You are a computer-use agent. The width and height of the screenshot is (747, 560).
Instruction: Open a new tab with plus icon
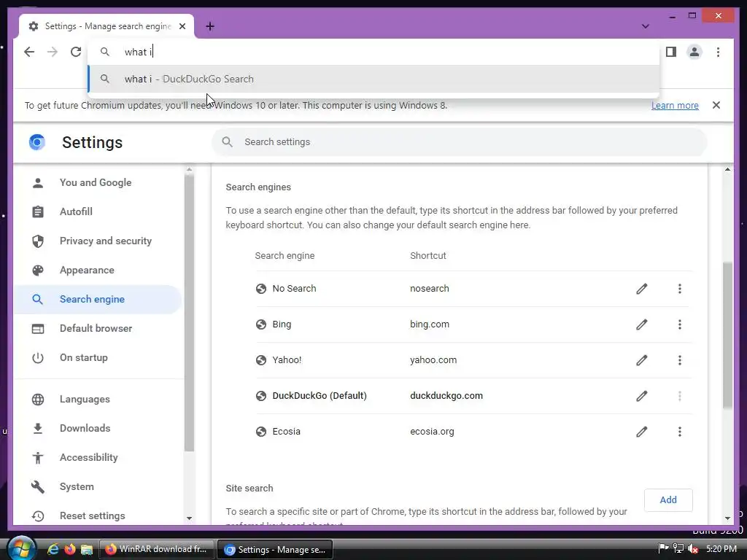point(209,26)
